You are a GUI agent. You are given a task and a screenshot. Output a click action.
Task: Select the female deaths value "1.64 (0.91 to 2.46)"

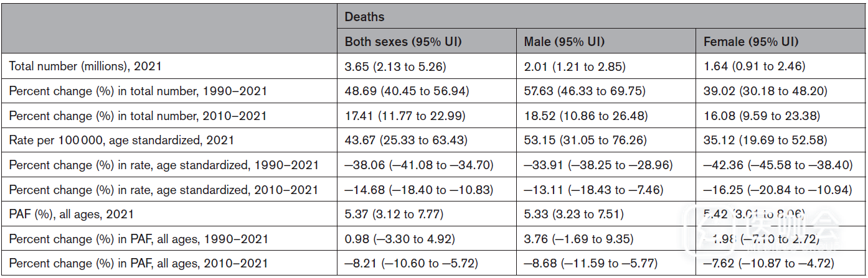[754, 66]
